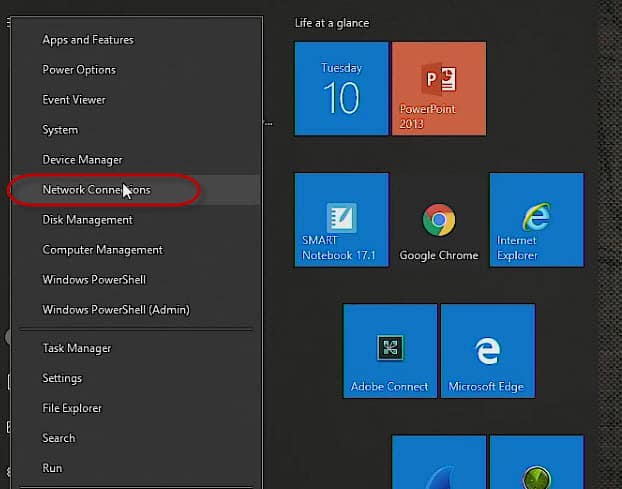Launch the Google Chrome tile
Image resolution: width=622 pixels, height=489 pixels.
[x=439, y=220]
